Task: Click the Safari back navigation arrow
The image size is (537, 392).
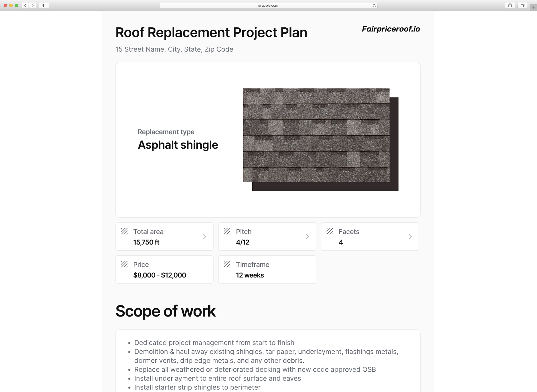Action: point(25,5)
